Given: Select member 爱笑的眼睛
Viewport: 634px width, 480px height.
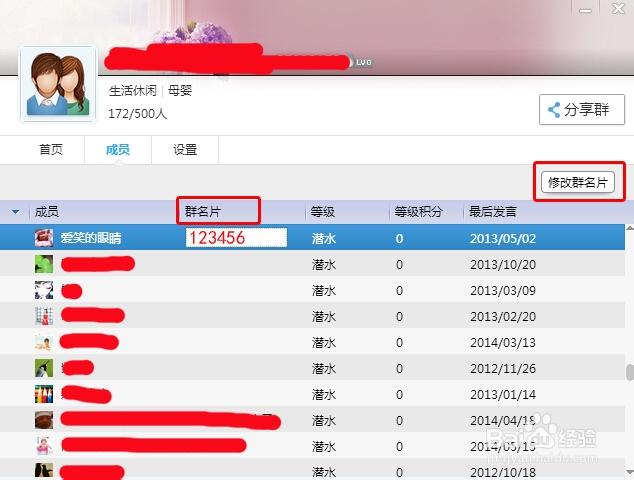Looking at the screenshot, I should pyautogui.click(x=91, y=238).
